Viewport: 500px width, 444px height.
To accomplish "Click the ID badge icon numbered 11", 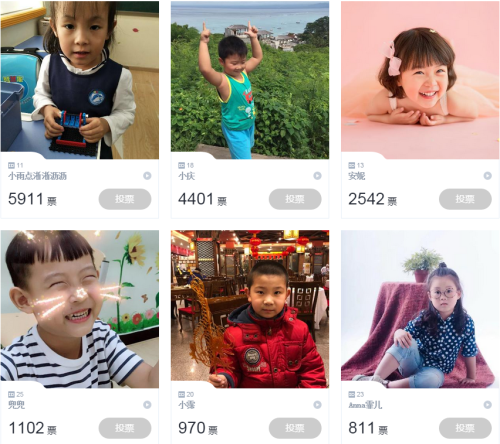I will tap(11, 165).
